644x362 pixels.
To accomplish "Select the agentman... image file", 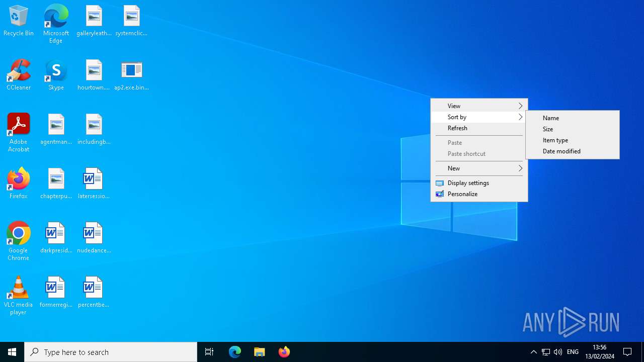I will pos(56,129).
